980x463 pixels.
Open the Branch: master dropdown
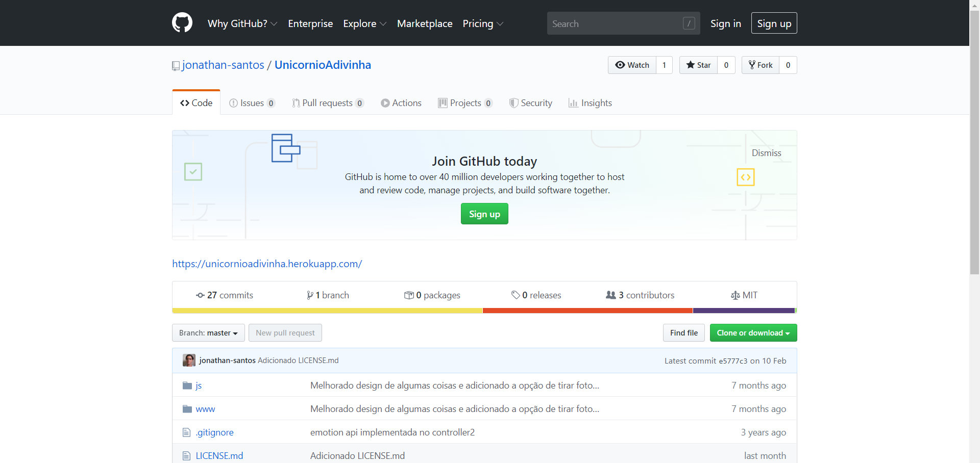tap(208, 333)
